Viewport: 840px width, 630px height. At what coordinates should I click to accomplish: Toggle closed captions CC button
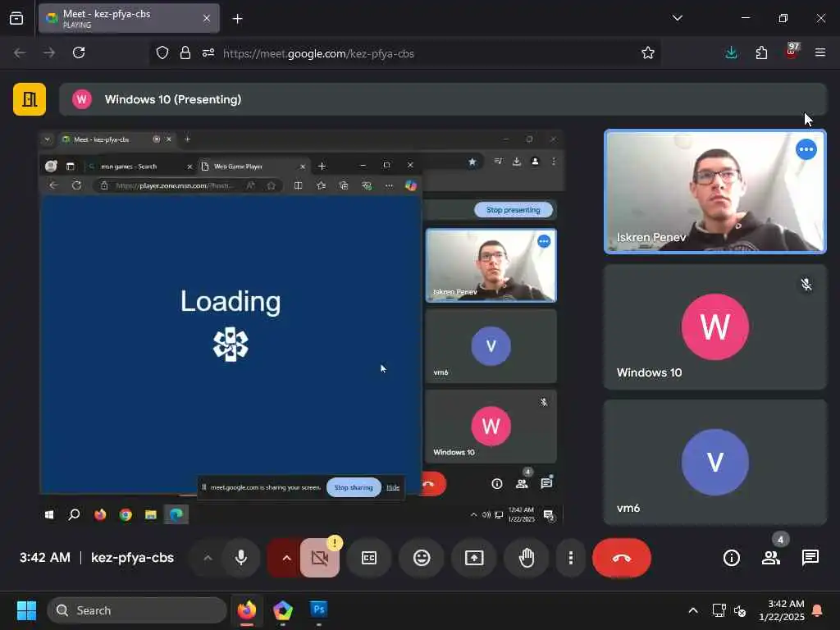click(x=369, y=558)
